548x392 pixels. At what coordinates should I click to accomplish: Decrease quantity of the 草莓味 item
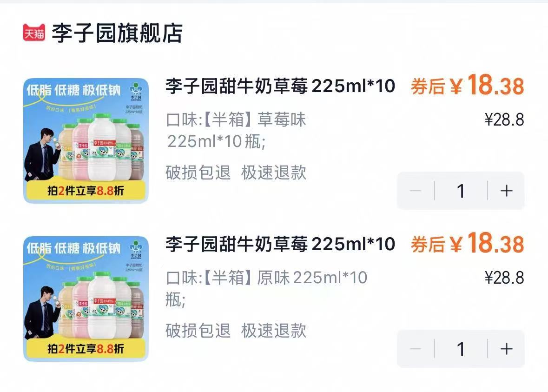[416, 191]
